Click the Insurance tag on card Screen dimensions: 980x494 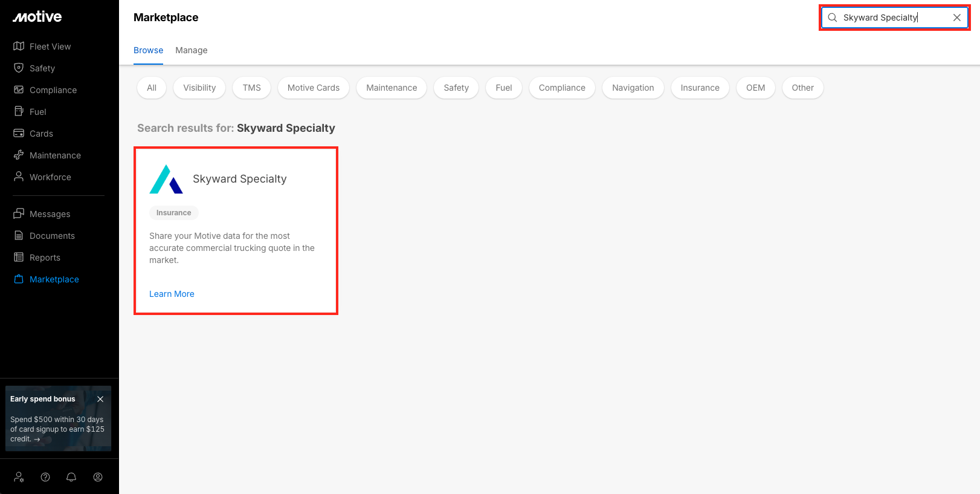[174, 213]
